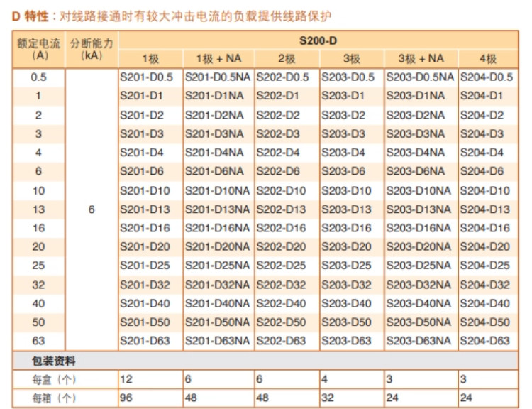Click the 3极 column header
Screen dimensions: 532x409
click(x=352, y=59)
